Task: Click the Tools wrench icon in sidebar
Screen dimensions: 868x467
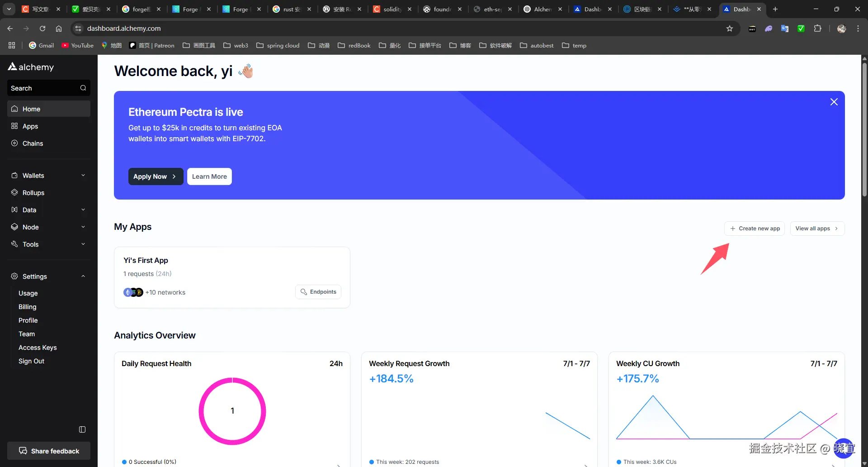Action: point(14,244)
